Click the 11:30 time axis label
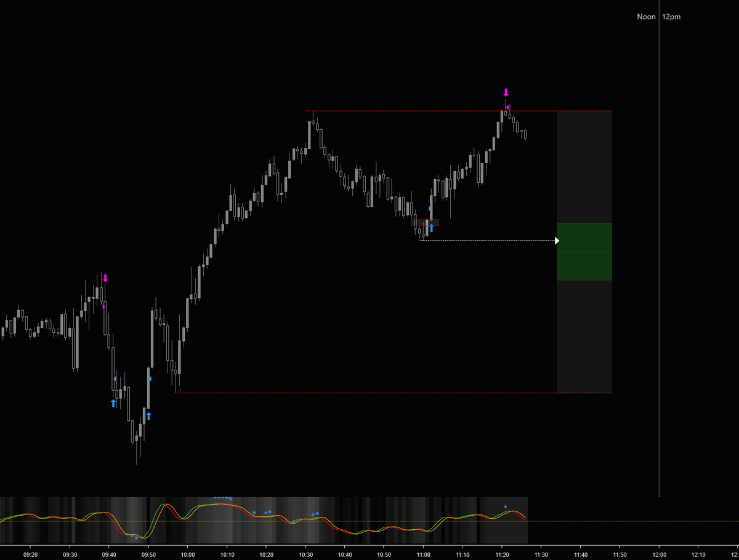 (x=541, y=554)
